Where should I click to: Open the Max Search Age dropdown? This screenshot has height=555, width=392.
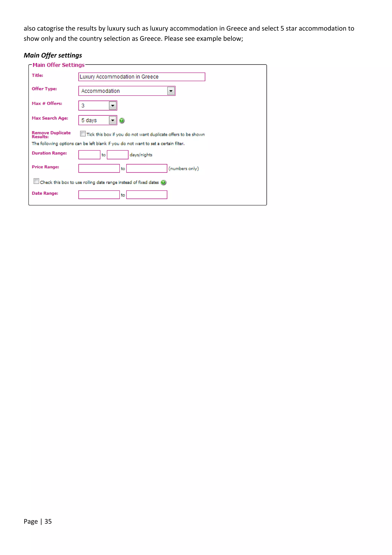pos(98,120)
